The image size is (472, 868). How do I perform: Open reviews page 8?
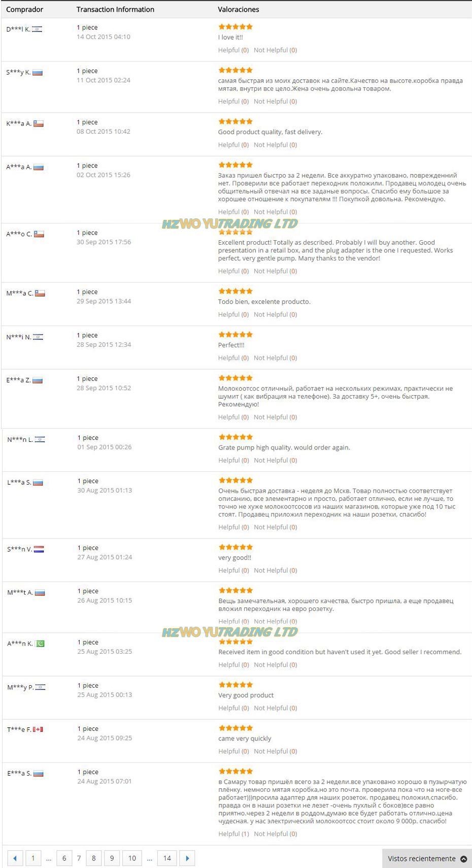coord(93,858)
